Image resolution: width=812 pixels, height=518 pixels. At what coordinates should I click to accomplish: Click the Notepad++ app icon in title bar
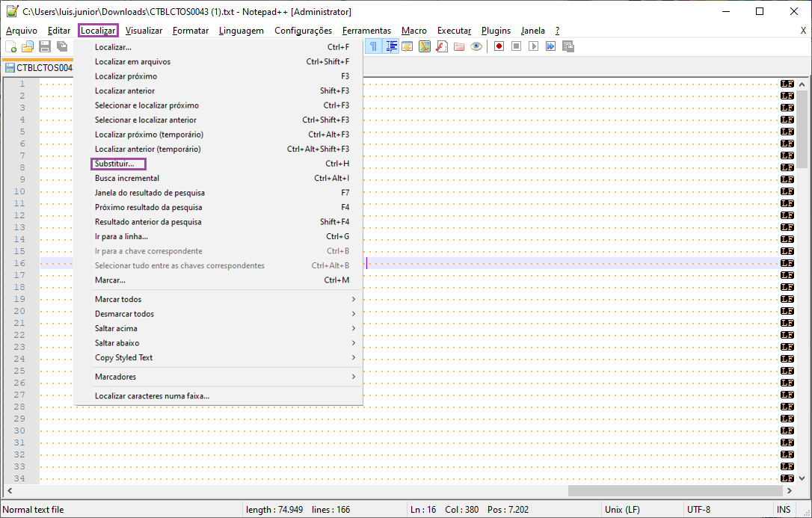[x=12, y=11]
